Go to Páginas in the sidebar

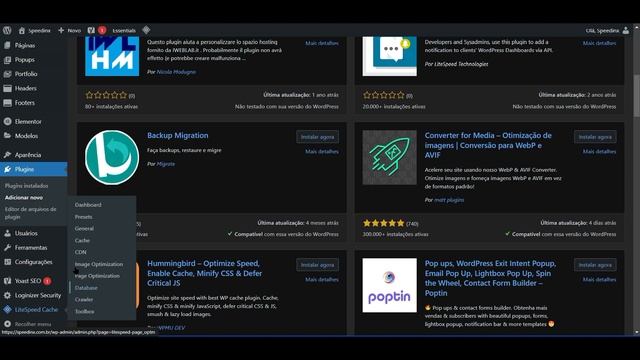tap(24, 45)
